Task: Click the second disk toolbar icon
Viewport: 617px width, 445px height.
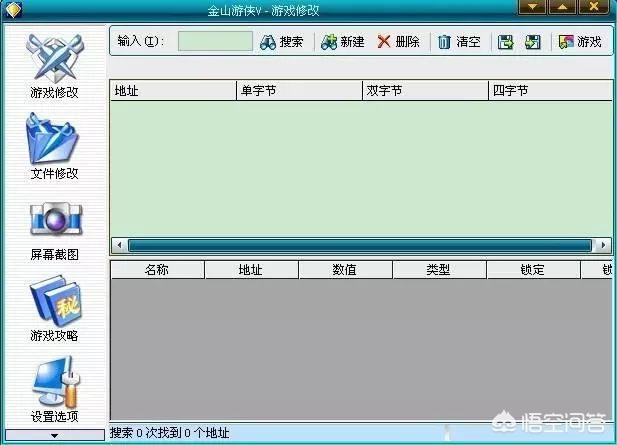Action: pos(533,42)
